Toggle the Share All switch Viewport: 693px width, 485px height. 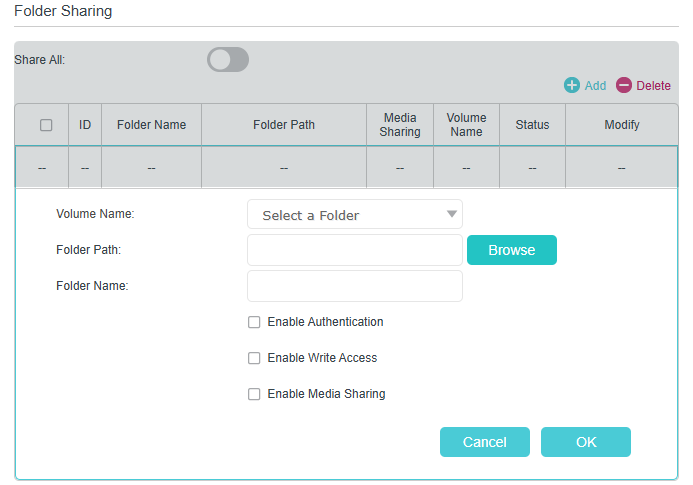click(x=228, y=60)
